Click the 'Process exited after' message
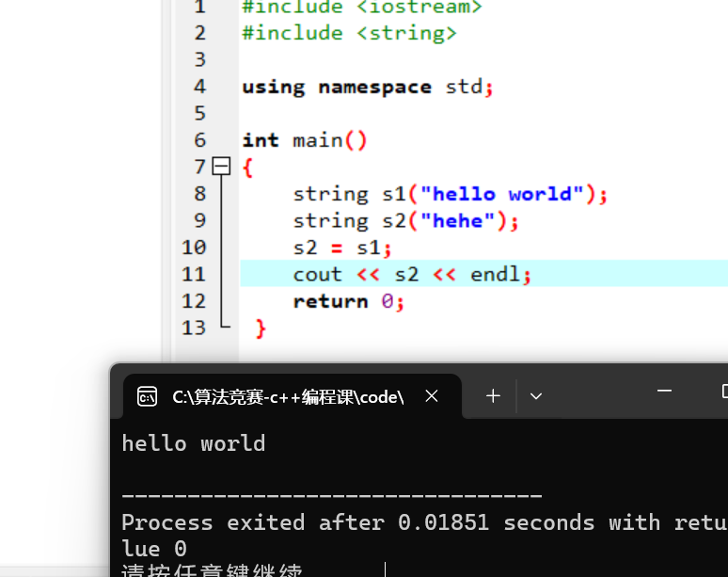The width and height of the screenshot is (728, 577). tap(253, 522)
